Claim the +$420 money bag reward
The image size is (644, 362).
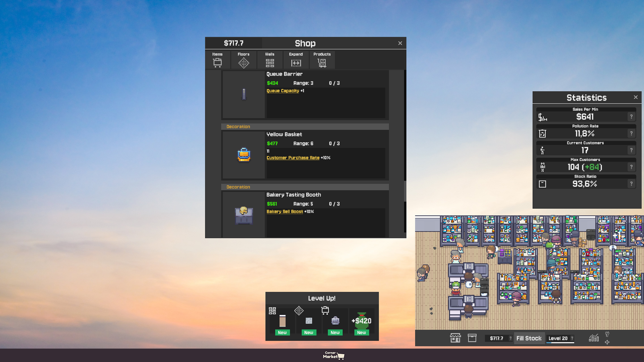(x=362, y=321)
